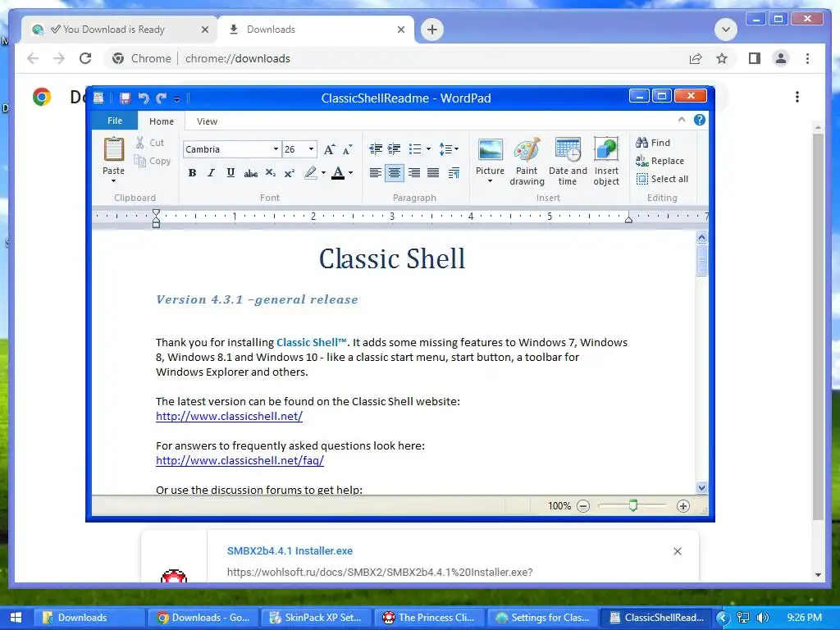Click Shrink font icon
Viewport: 840px width, 630px height.
pyautogui.click(x=348, y=149)
